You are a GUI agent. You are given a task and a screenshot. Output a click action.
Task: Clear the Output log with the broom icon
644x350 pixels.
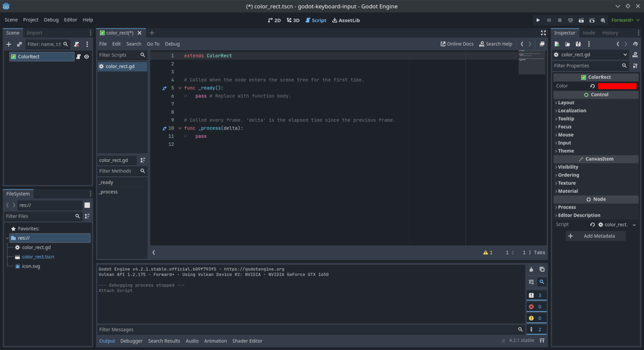(x=531, y=269)
